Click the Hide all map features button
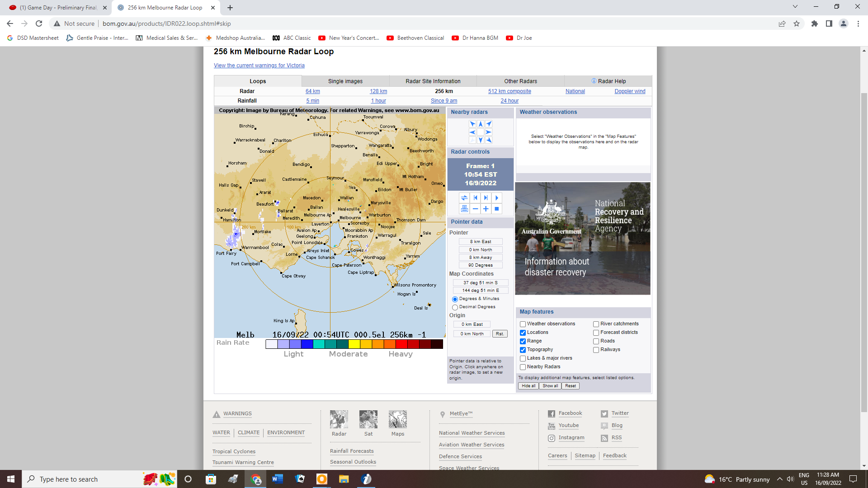This screenshot has height=488, width=868. click(x=528, y=386)
